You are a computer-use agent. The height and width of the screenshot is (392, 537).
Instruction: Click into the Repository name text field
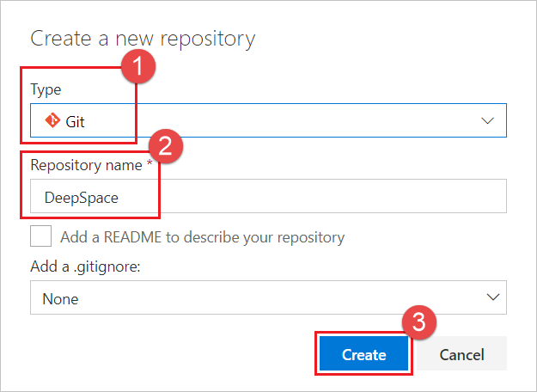326,197
